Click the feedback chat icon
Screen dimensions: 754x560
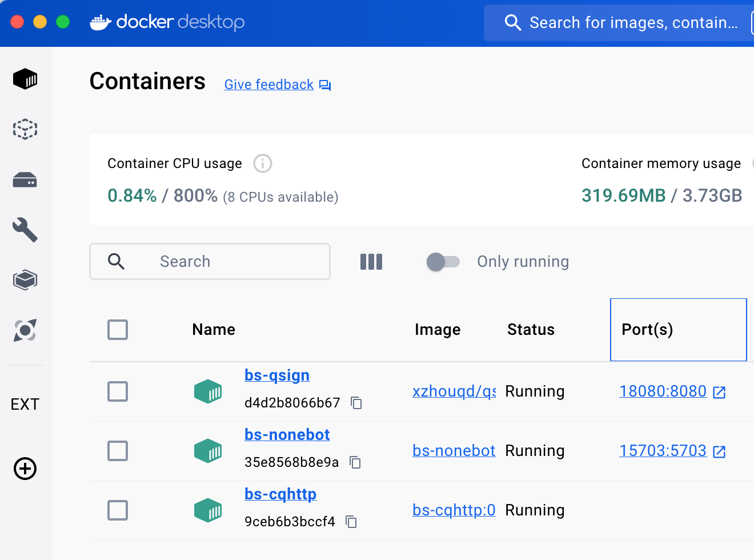(x=325, y=85)
